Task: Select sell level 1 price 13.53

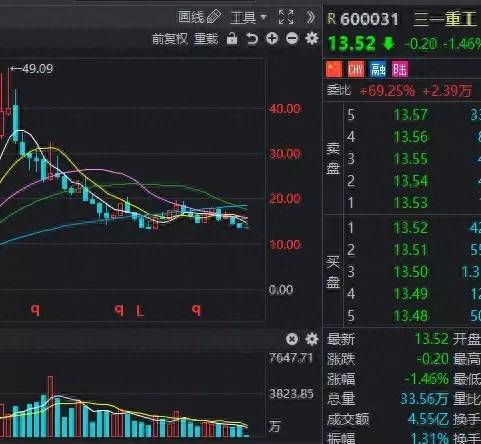Action: pos(410,203)
